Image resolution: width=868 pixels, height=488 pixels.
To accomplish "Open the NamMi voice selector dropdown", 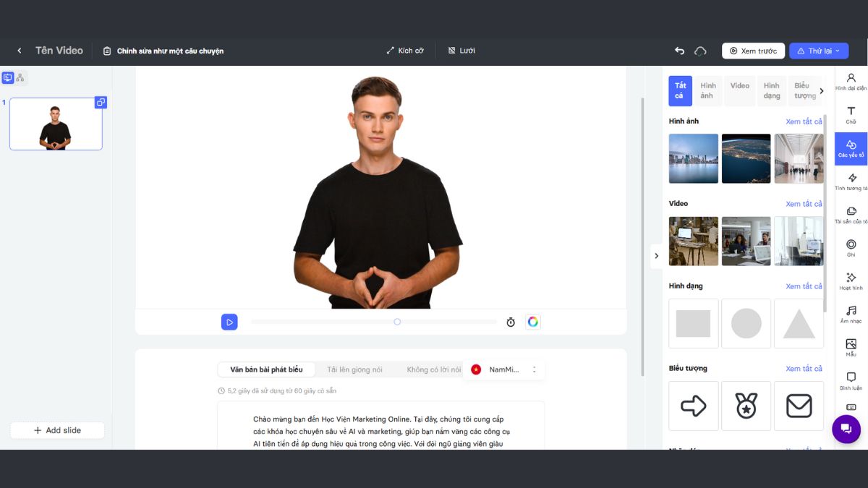I will [x=504, y=369].
